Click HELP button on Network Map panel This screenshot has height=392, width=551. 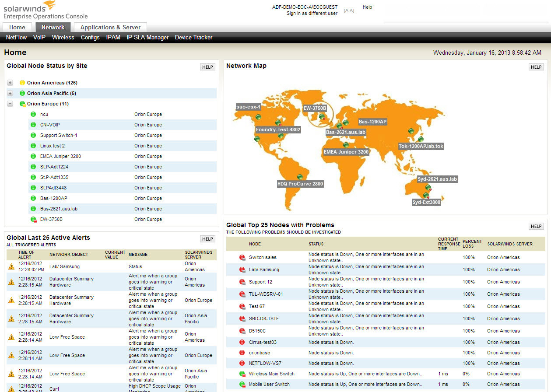(x=536, y=67)
